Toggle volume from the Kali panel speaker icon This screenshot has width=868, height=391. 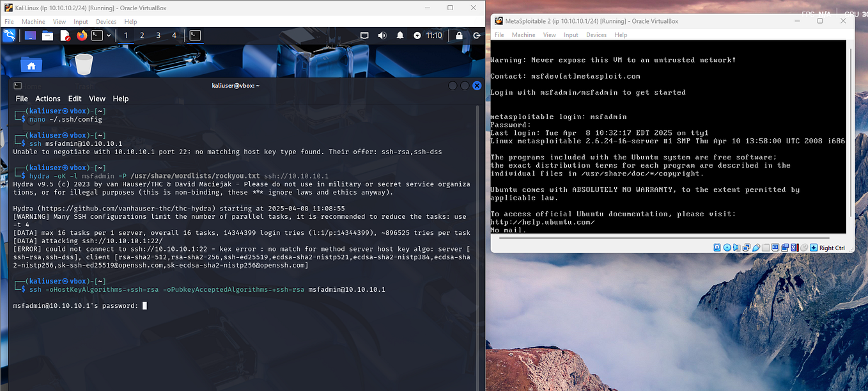coord(382,35)
